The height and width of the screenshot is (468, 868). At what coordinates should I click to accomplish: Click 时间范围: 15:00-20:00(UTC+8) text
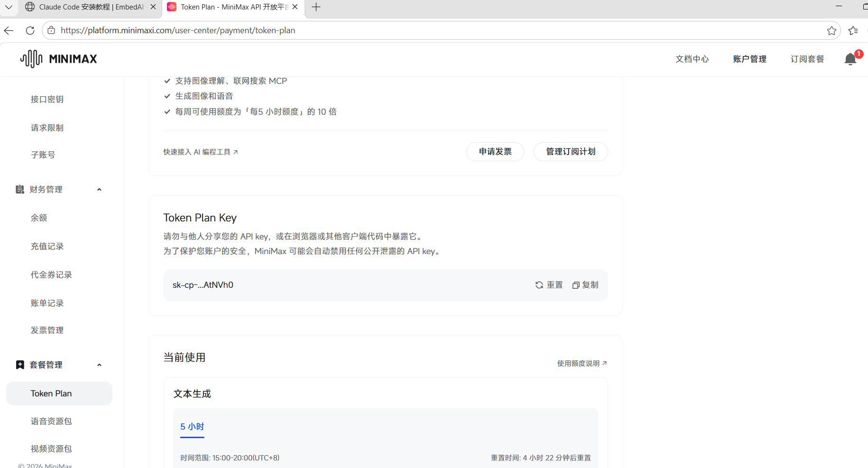230,458
